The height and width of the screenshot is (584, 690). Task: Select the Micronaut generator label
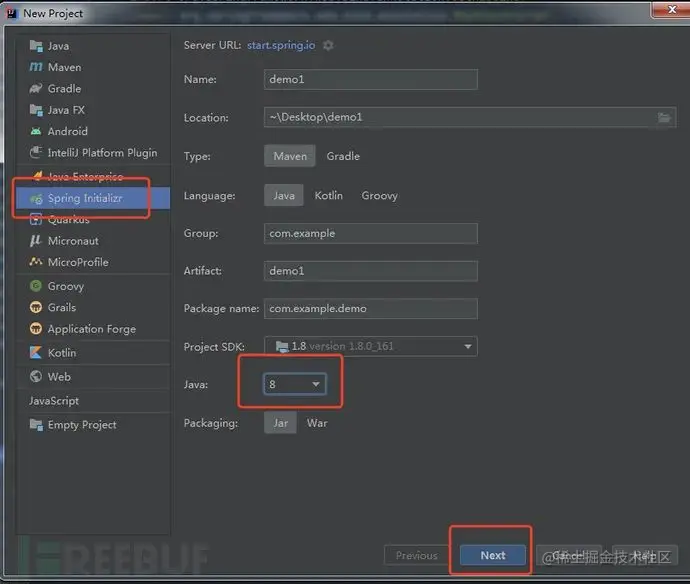click(x=73, y=241)
